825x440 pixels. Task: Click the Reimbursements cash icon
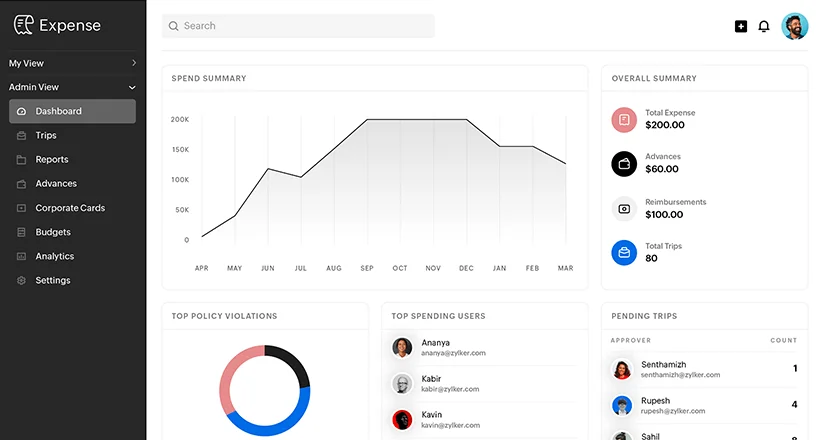[624, 209]
